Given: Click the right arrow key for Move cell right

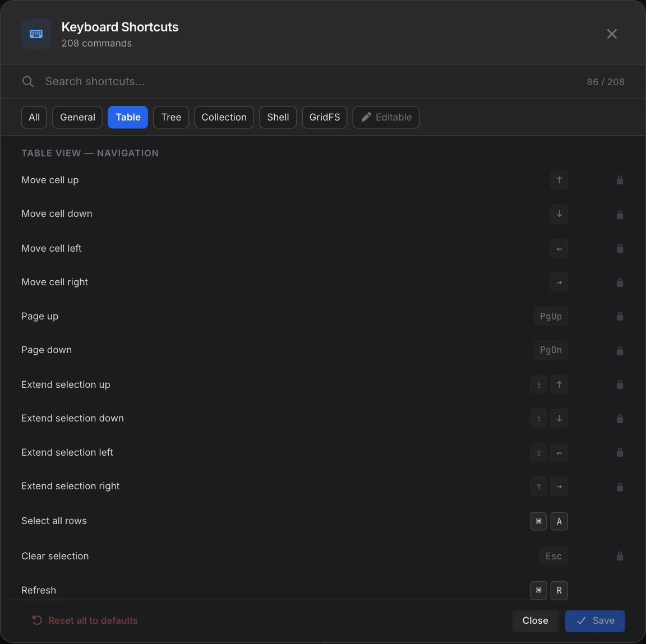Looking at the screenshot, I should [559, 282].
